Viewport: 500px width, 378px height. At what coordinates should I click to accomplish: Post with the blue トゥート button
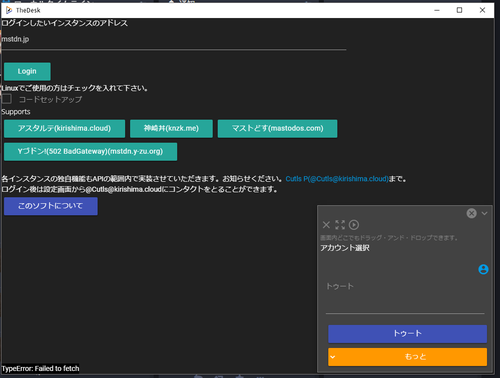click(407, 334)
